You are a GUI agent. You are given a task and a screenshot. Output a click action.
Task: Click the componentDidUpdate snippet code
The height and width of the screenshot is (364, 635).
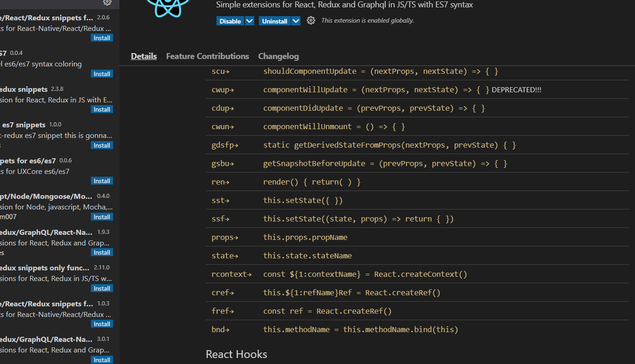click(374, 108)
